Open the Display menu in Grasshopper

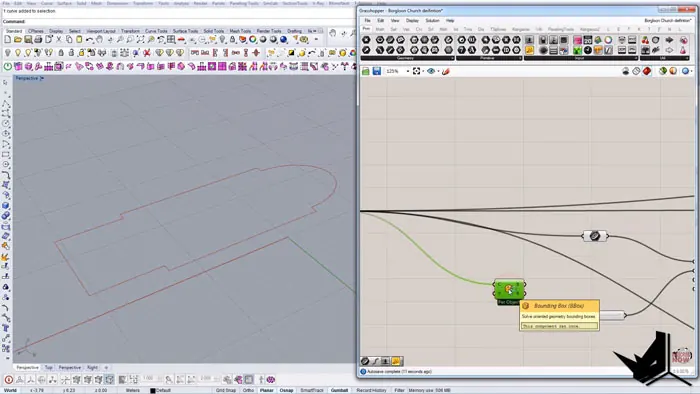click(412, 21)
